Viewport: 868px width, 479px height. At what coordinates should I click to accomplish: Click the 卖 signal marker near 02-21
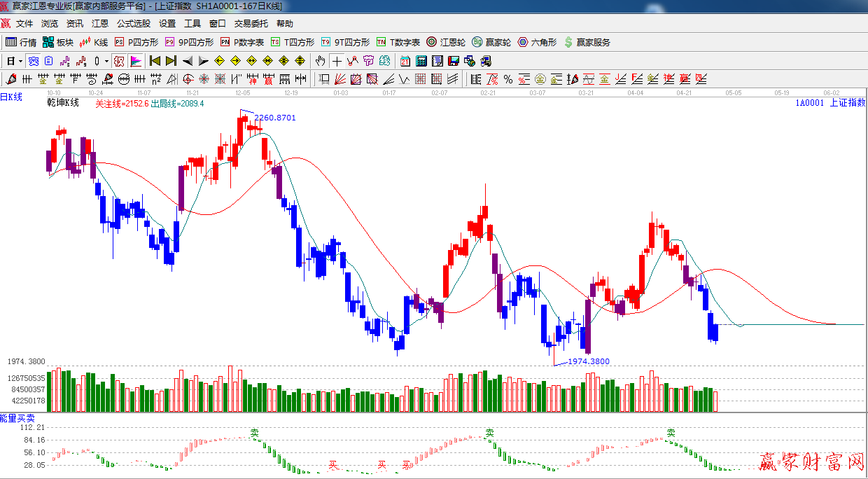point(490,433)
